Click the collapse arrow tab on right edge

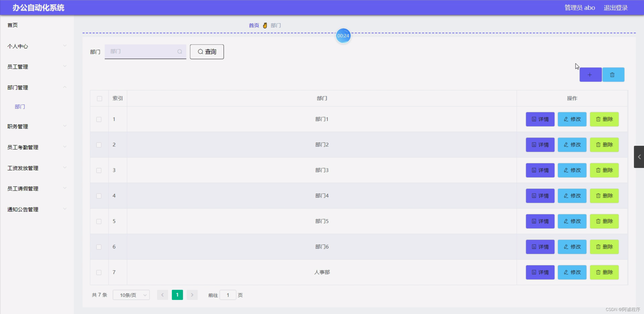point(639,157)
